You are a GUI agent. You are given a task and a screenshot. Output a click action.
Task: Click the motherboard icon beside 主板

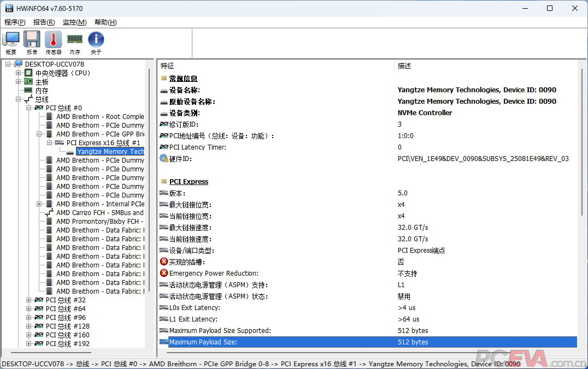(28, 81)
